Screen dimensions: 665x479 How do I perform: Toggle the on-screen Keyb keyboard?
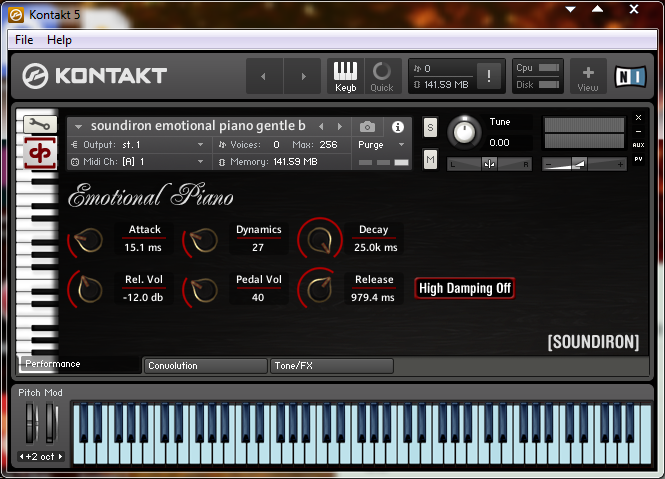tap(345, 77)
